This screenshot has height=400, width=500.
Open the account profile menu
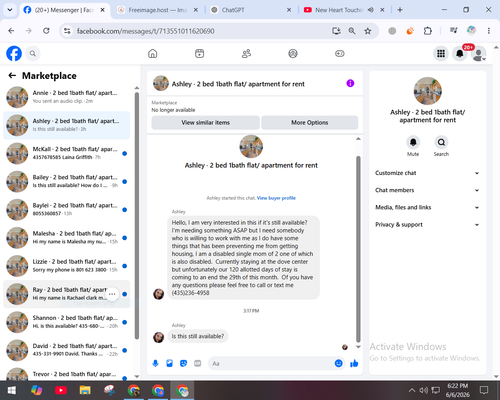tap(479, 54)
